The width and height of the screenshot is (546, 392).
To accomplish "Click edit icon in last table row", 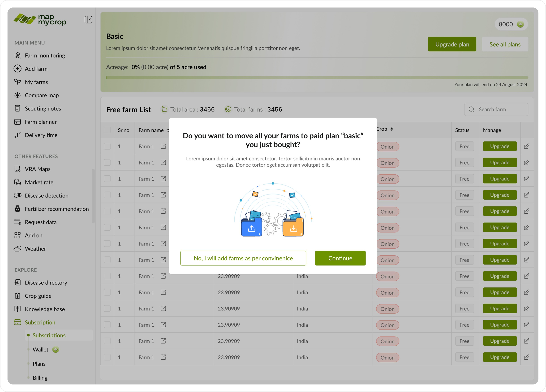I will point(527,357).
